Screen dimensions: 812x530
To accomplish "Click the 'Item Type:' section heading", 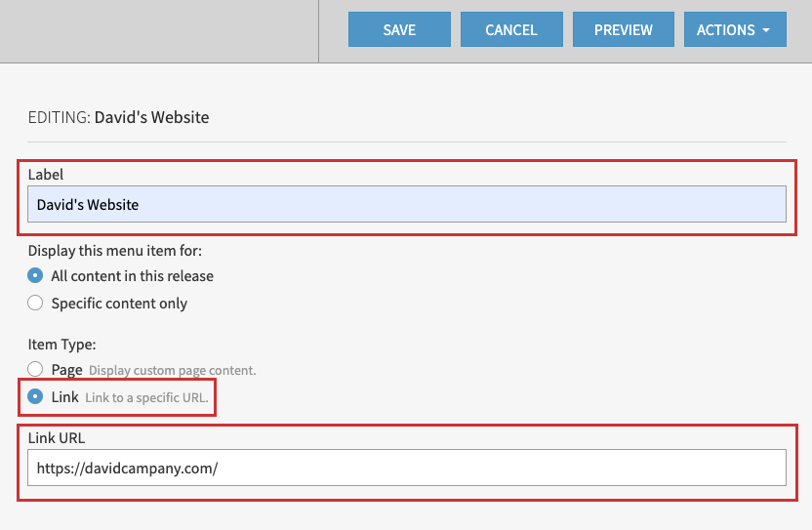I will coord(62,345).
